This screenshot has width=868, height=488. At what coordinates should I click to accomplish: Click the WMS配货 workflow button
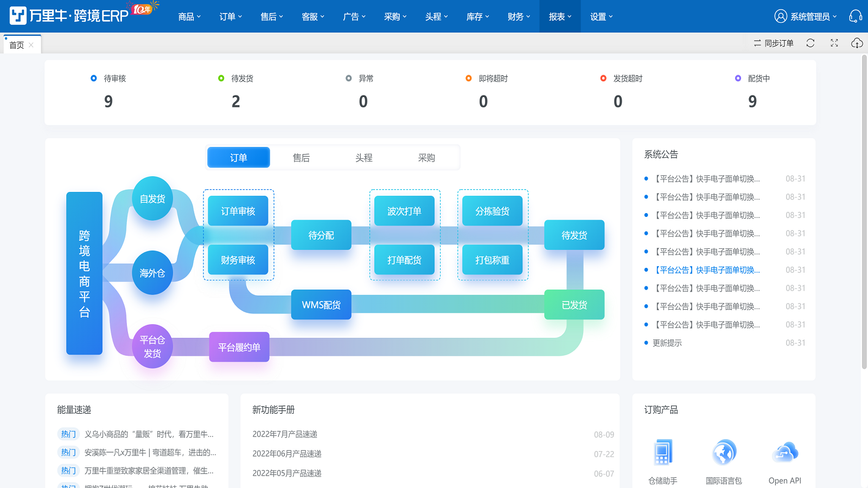coord(321,305)
